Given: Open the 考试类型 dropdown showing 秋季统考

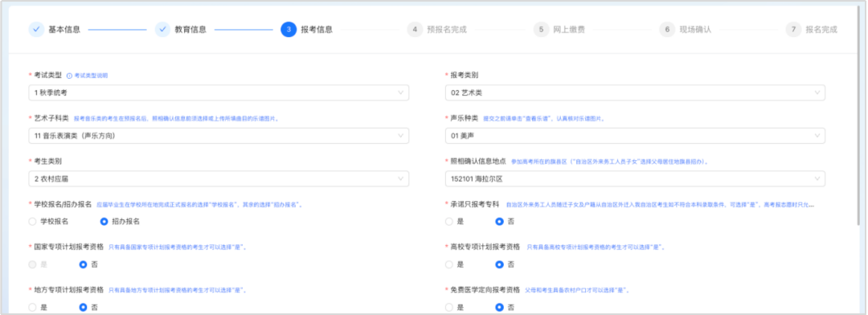Looking at the screenshot, I should tap(219, 92).
